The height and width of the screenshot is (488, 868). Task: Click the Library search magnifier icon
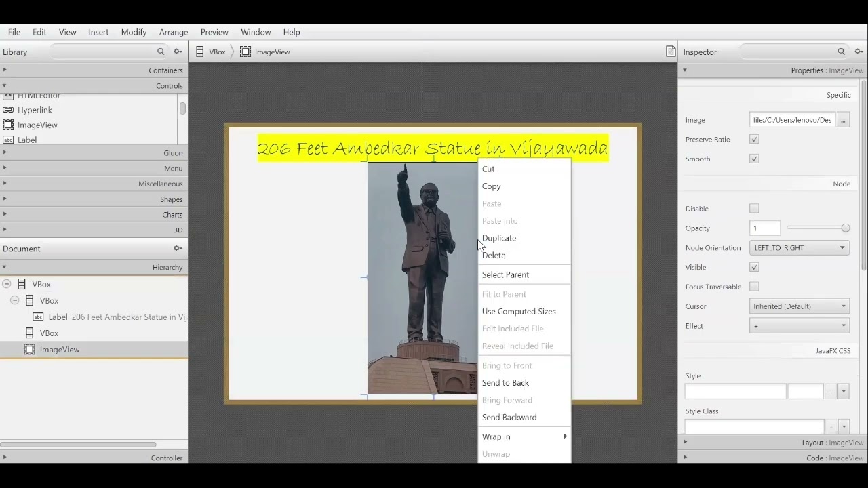click(x=161, y=52)
